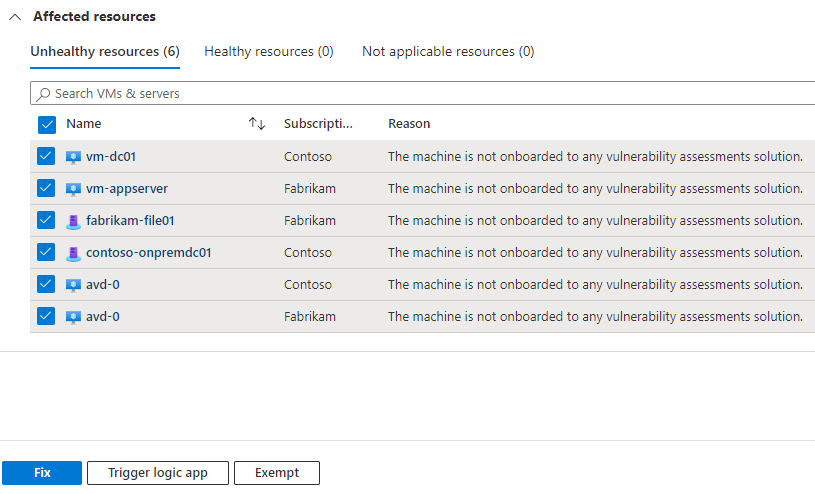Switch to the Healthy resources tab

coord(268,51)
